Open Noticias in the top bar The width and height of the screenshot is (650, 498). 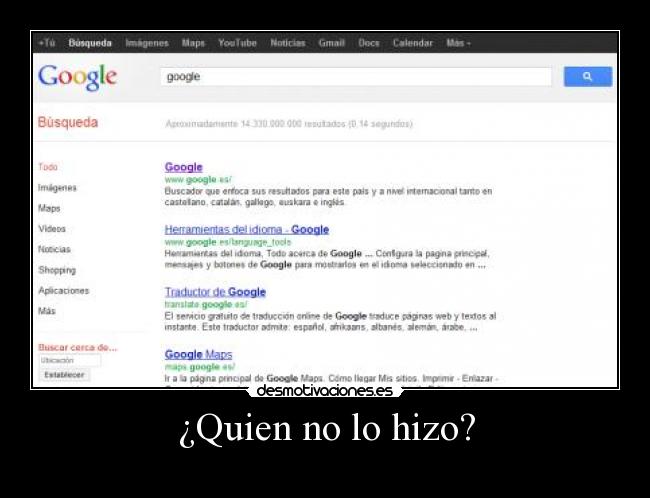[x=288, y=43]
